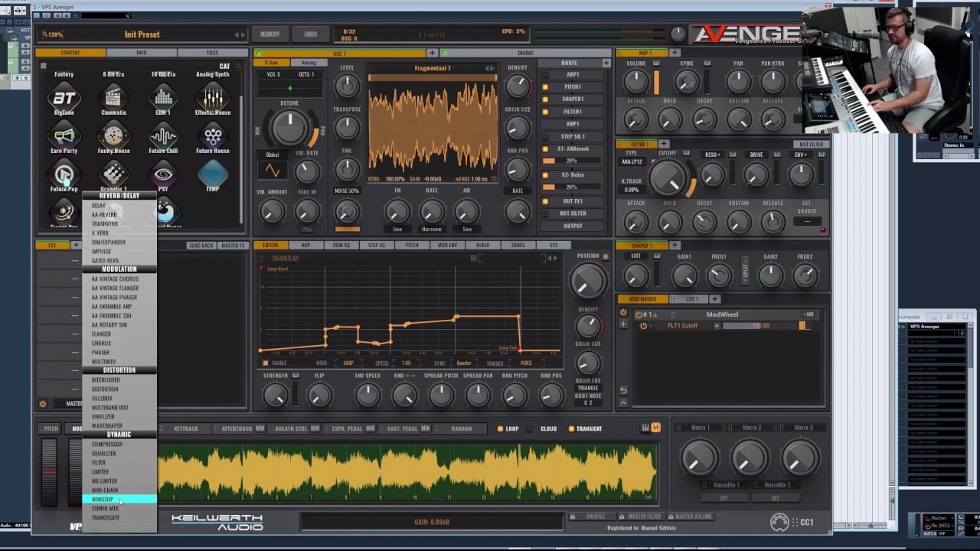Select the Funky House disco ball icon
Image resolution: width=980 pixels, height=551 pixels.
pos(113,136)
